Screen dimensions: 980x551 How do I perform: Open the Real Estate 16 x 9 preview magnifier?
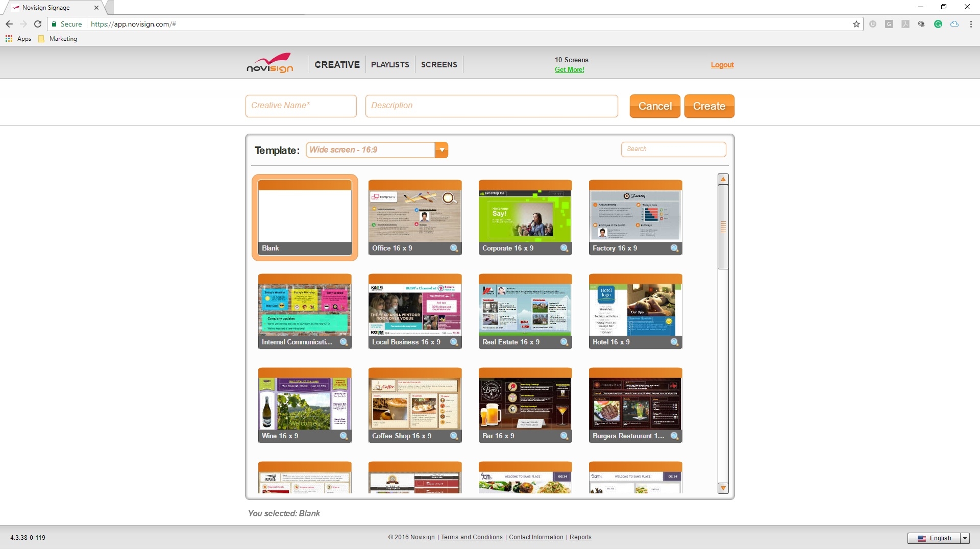click(564, 342)
